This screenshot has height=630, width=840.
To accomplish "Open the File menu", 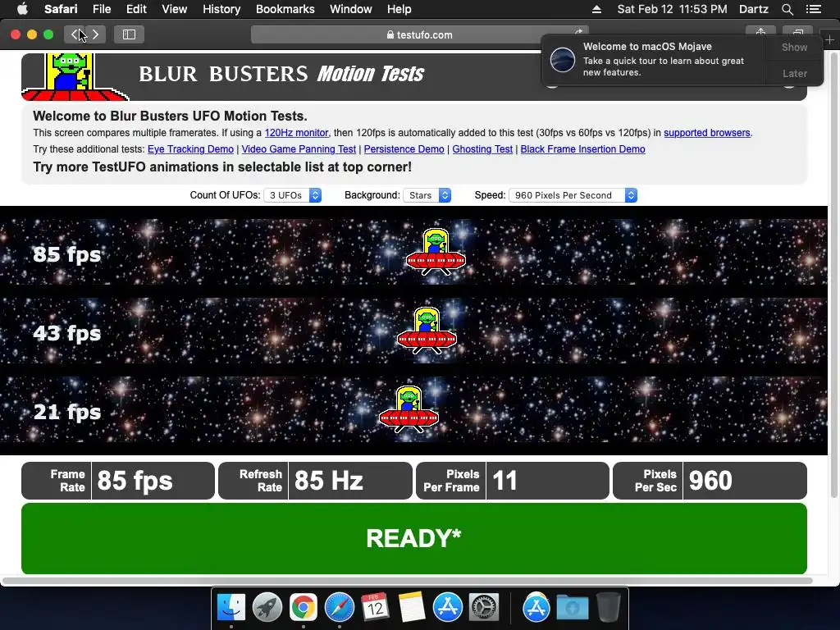I will 102,9.
